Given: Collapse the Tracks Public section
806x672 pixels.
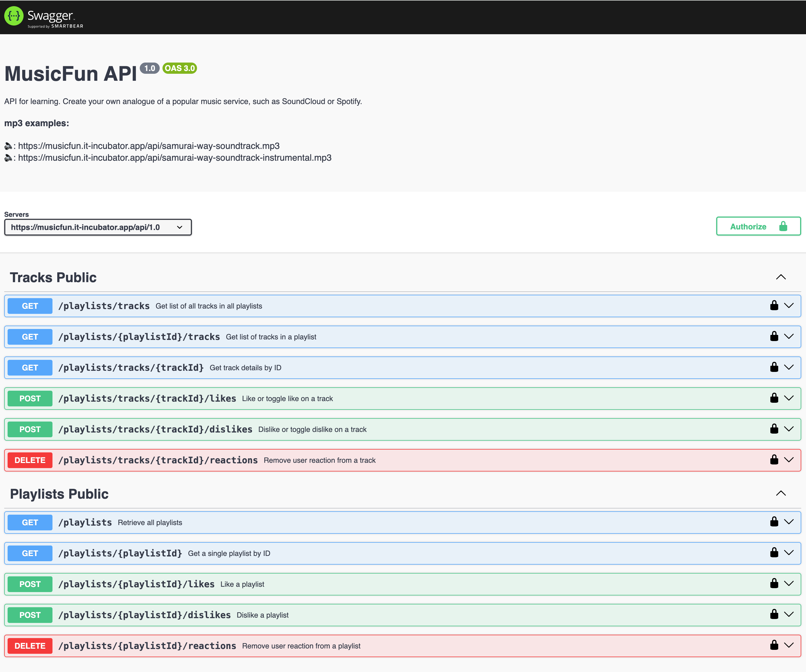Looking at the screenshot, I should 781,277.
